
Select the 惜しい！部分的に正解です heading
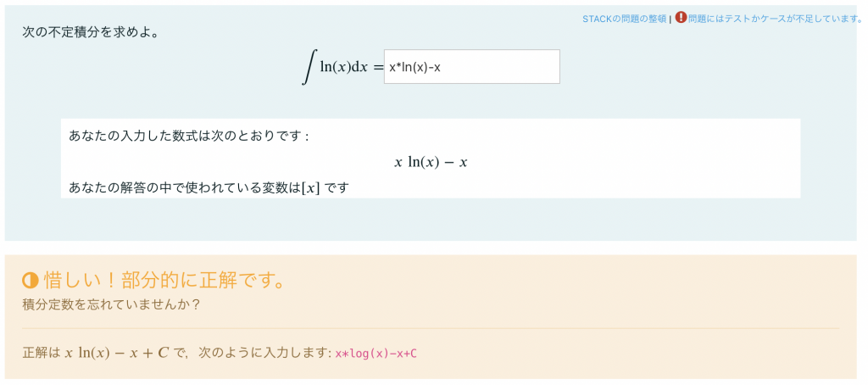(164, 281)
